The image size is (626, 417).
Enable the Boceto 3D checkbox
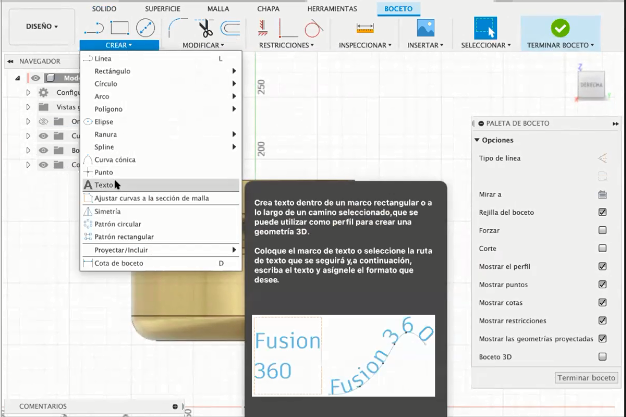(x=602, y=356)
